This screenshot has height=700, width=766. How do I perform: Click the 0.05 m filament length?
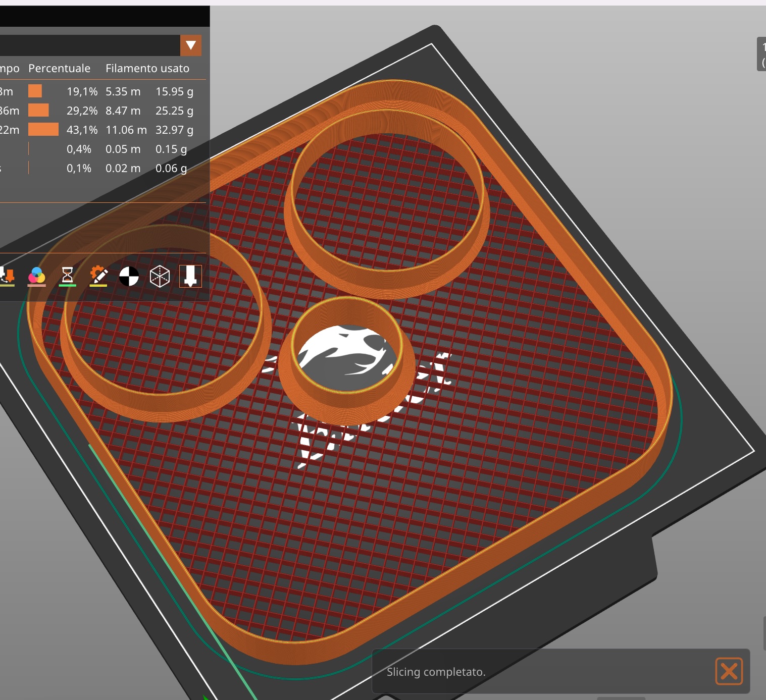pyautogui.click(x=123, y=149)
